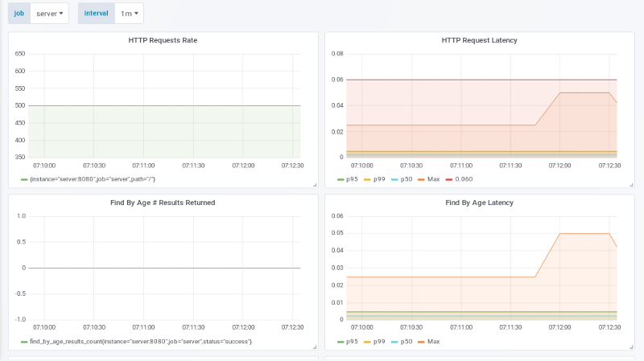Screen dimensions: 644x361
Task: Click 0.05 y-axis label in Find By Age Latency
Action: 337,233
